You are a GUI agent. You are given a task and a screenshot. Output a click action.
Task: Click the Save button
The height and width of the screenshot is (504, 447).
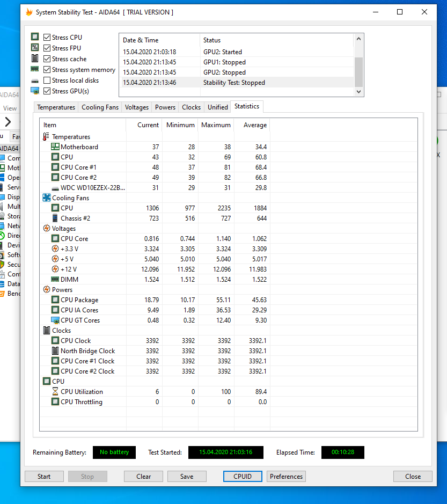point(187,476)
